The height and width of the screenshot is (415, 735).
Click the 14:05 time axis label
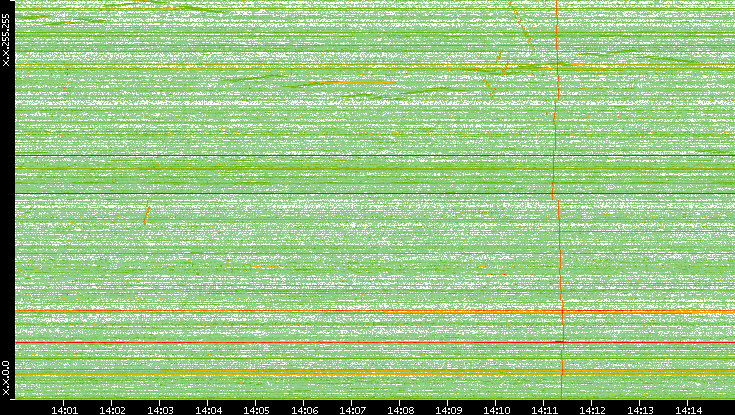(x=256, y=410)
